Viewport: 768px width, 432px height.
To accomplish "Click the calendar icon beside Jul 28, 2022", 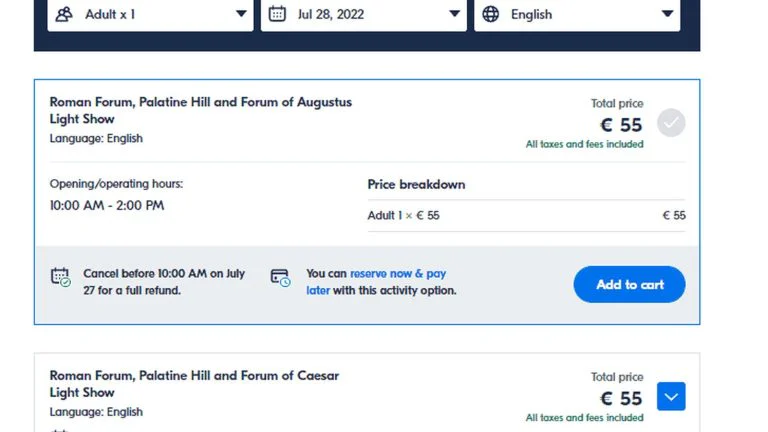I will click(x=277, y=14).
